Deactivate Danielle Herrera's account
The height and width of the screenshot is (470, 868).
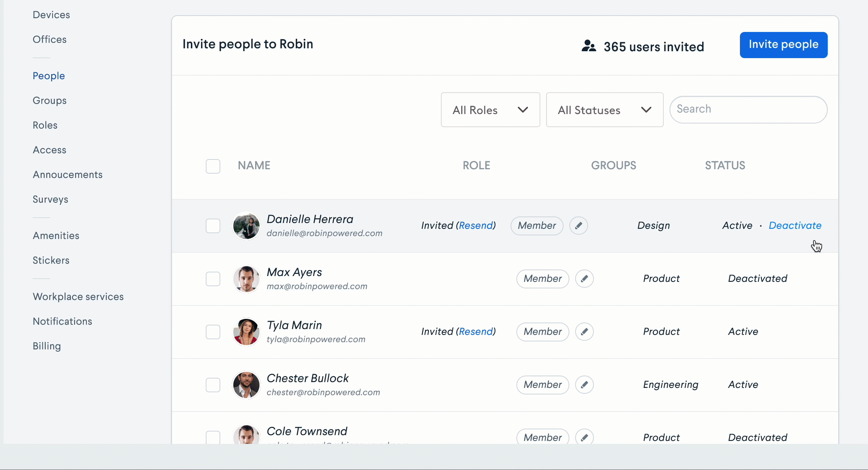795,225
